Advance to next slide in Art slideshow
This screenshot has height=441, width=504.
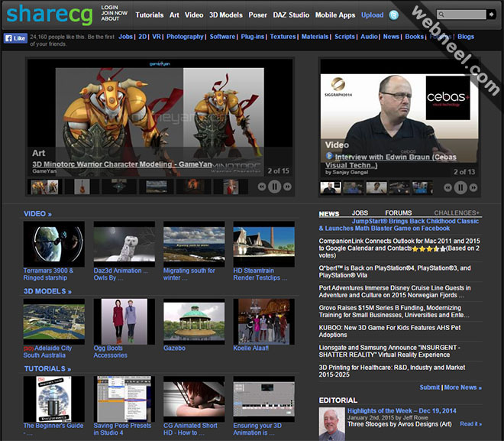(287, 186)
